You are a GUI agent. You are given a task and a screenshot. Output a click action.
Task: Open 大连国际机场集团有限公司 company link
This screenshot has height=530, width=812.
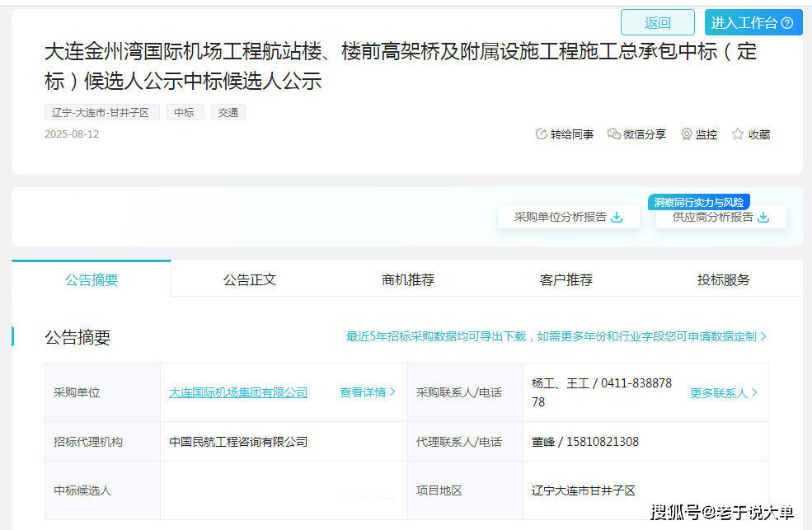coord(238,392)
